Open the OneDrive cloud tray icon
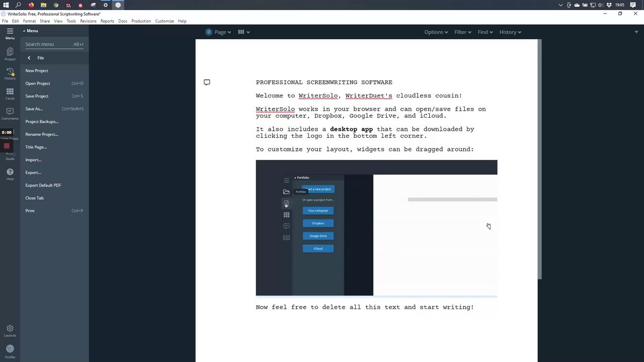This screenshot has height=362, width=644. (577, 5)
